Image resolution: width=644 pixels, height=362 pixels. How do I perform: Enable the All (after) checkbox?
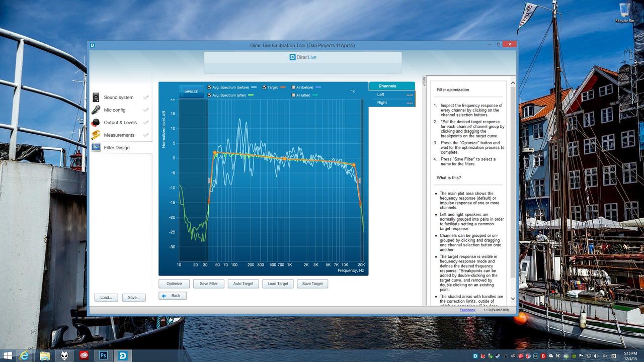click(293, 95)
